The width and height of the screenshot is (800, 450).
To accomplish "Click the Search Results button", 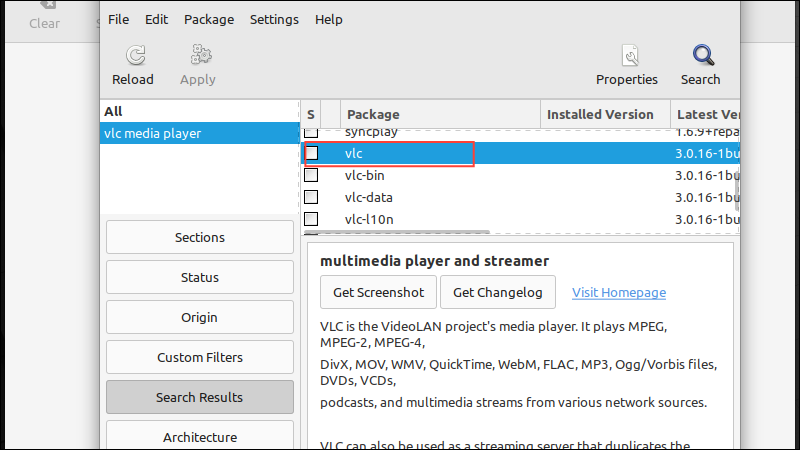I will tap(200, 397).
